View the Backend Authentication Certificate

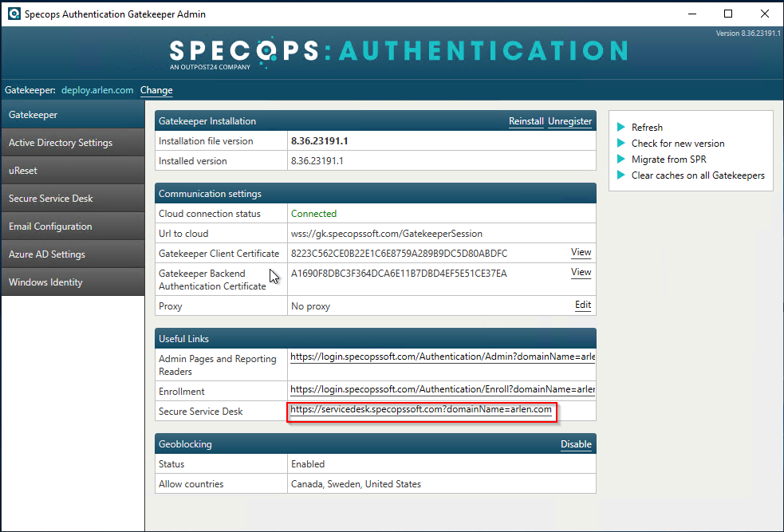coord(581,272)
